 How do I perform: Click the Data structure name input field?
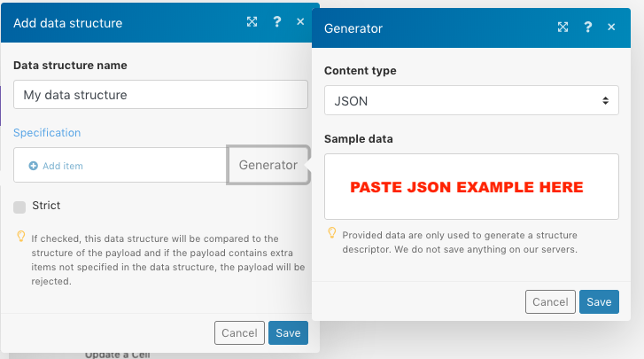coord(160,95)
